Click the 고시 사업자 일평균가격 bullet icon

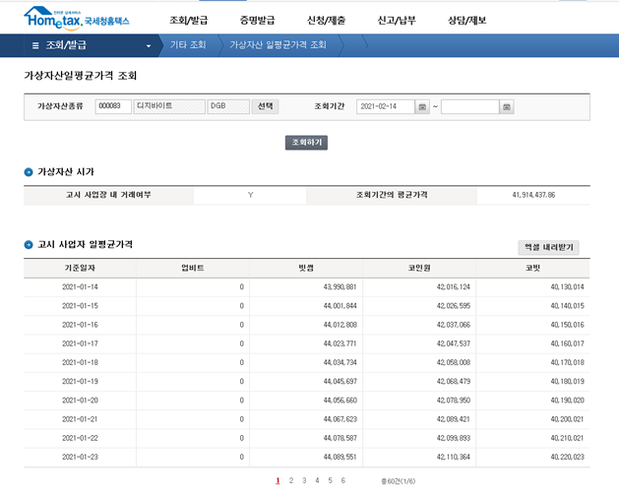point(28,245)
